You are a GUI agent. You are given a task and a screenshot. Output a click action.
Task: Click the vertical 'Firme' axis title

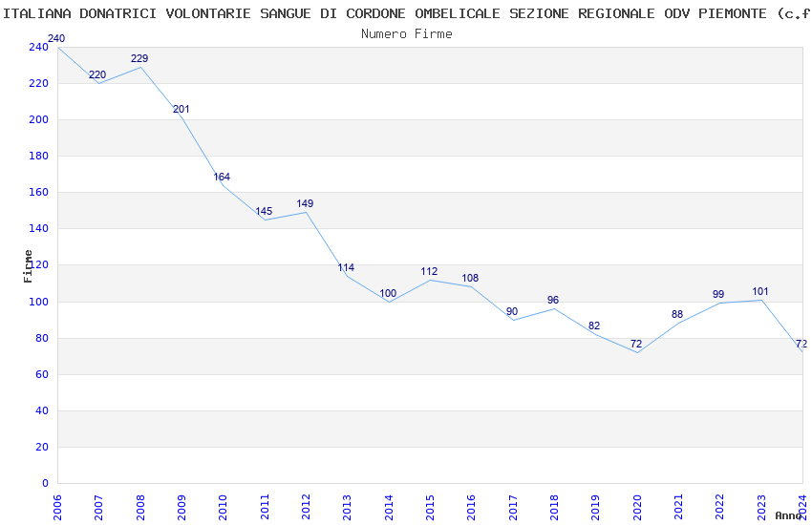coord(28,266)
